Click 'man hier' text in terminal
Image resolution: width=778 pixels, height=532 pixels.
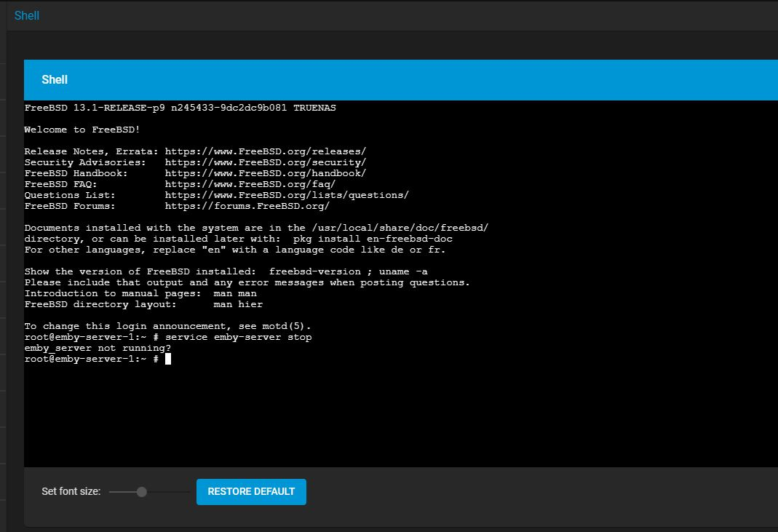(238, 304)
